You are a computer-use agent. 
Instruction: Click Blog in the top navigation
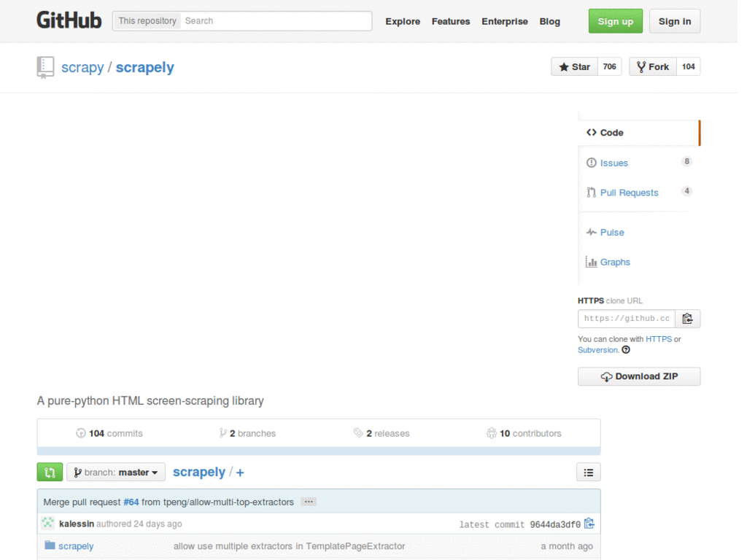click(x=549, y=21)
